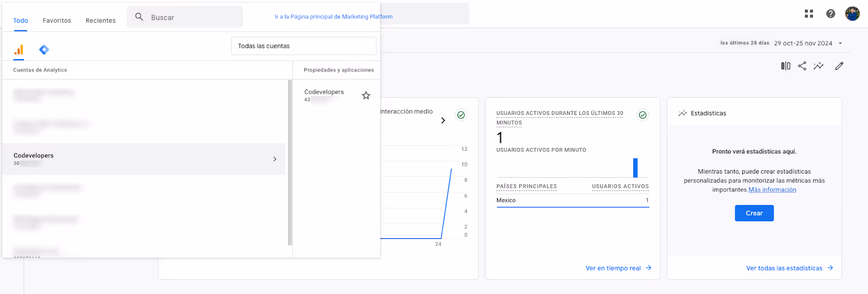The image size is (868, 294).
Task: Open the user account avatar
Action: coord(852,14)
